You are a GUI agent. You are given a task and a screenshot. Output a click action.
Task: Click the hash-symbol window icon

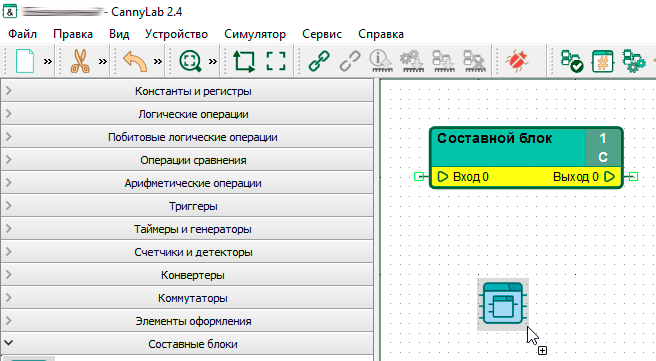tap(603, 61)
